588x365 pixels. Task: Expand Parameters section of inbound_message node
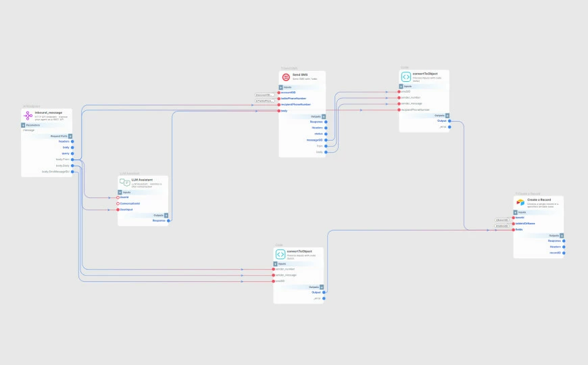[23, 125]
